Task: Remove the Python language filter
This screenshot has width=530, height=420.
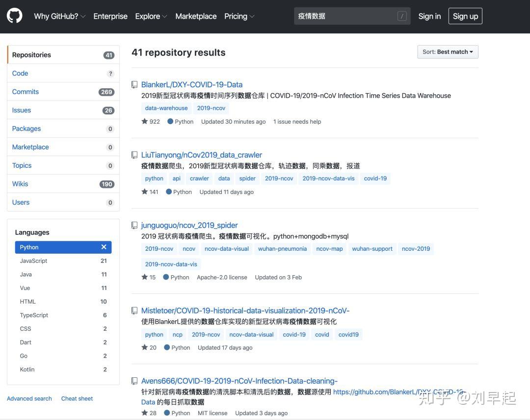Action: point(104,247)
